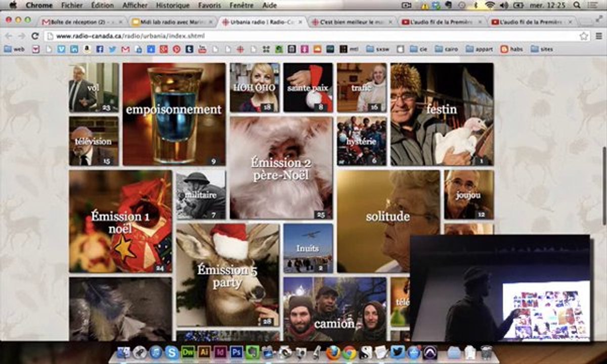
Task: Launch Illustrator from the dock
Action: pyautogui.click(x=204, y=352)
